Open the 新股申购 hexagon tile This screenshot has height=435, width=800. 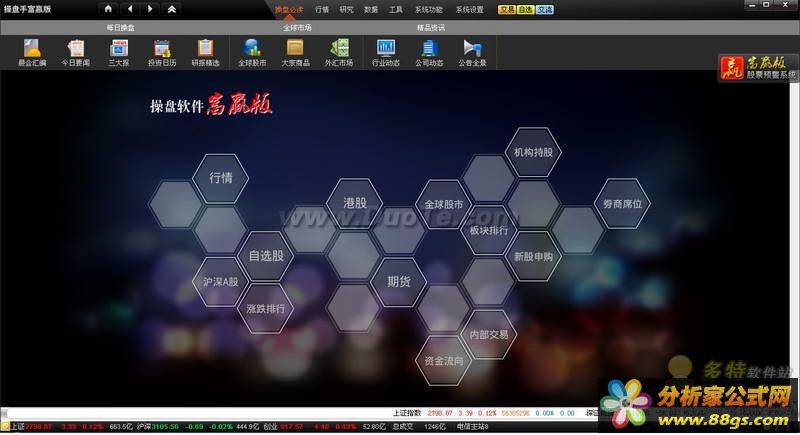click(533, 257)
